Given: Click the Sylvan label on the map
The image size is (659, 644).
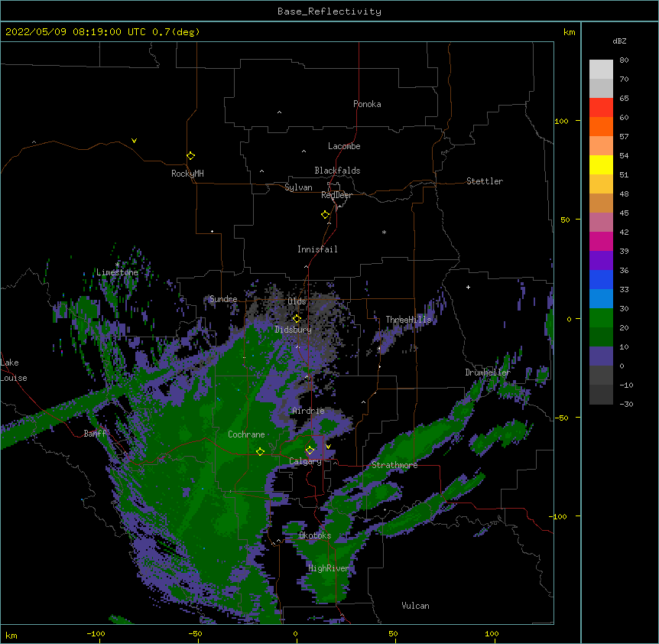Looking at the screenshot, I should pyautogui.click(x=298, y=187).
